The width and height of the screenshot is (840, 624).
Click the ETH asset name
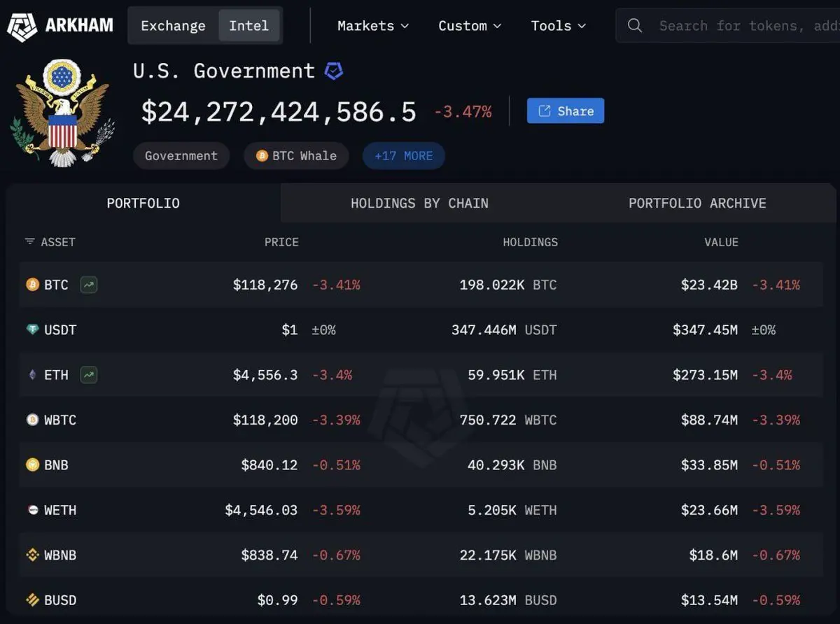56,375
